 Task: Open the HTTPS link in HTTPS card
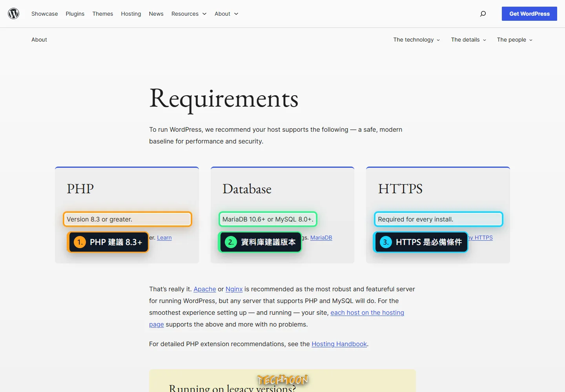[481, 238]
